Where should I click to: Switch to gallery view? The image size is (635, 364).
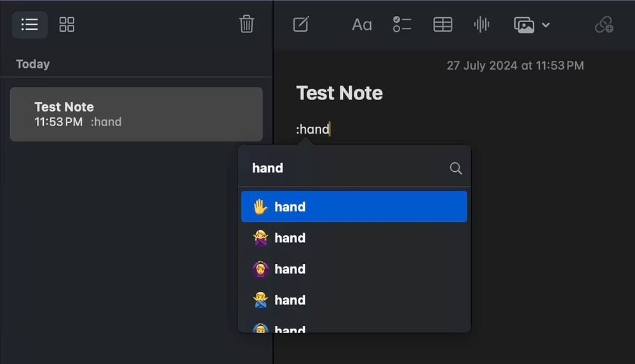(x=67, y=25)
